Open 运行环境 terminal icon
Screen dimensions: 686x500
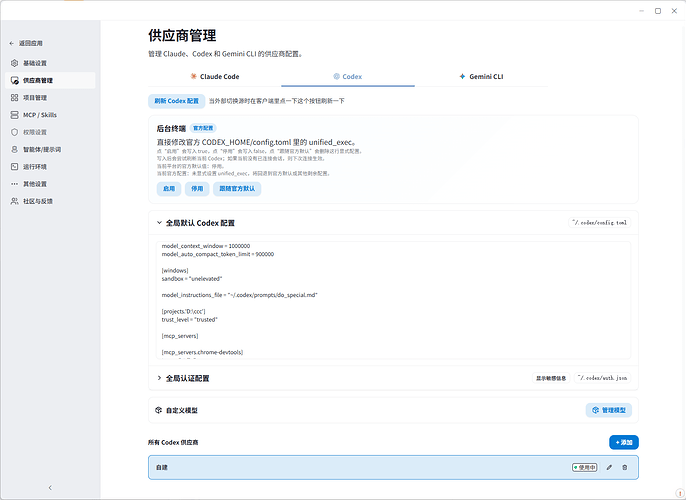click(14, 167)
